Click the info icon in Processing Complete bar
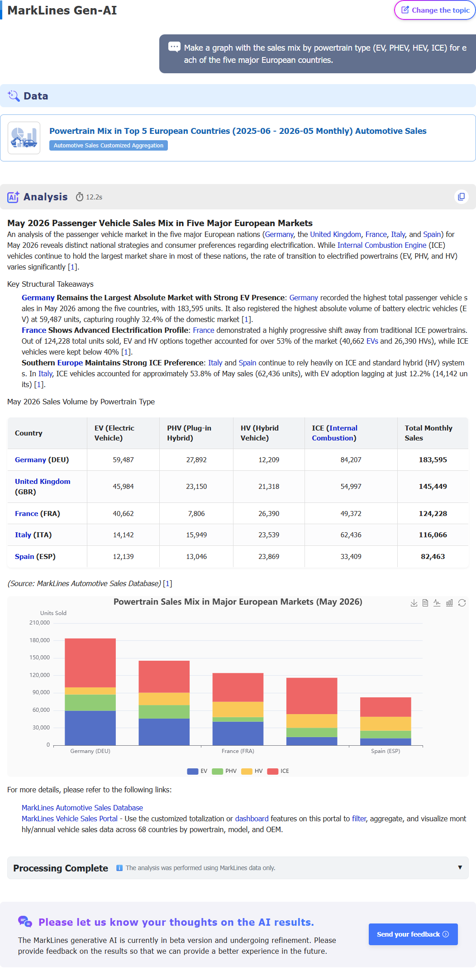This screenshot has height=980, width=476. pos(119,868)
